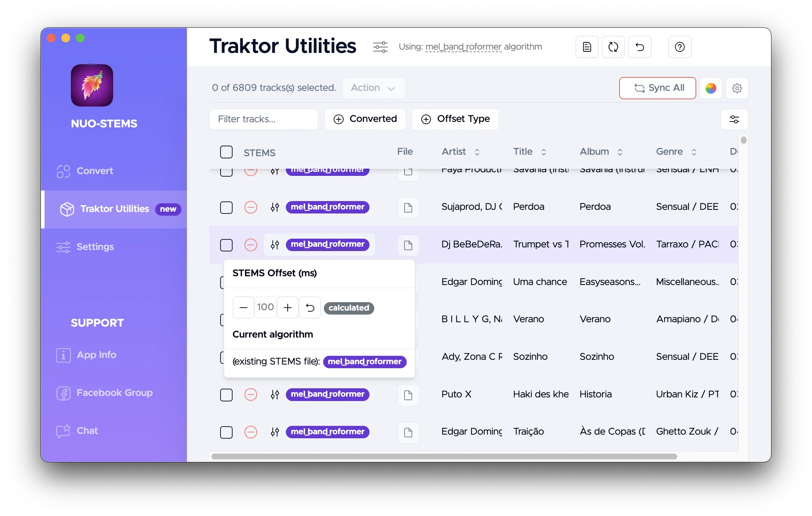This screenshot has width=812, height=516.
Task: Open Settings in sidebar
Action: tap(114, 247)
